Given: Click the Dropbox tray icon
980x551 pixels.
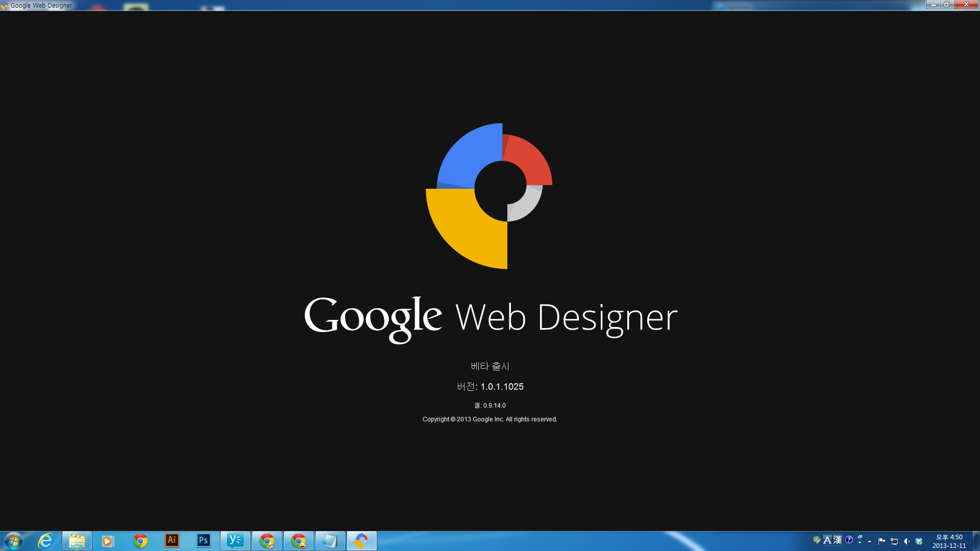Looking at the screenshot, I should tap(919, 541).
